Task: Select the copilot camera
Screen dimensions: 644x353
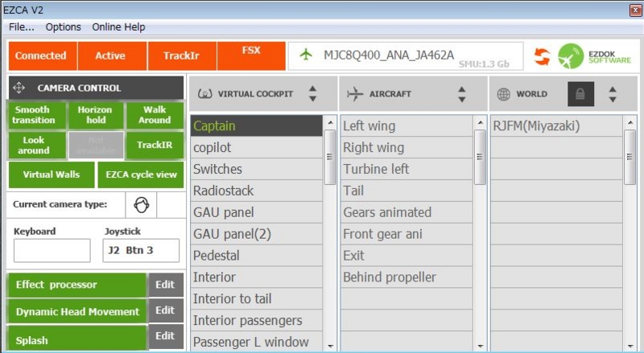Action: [256, 147]
